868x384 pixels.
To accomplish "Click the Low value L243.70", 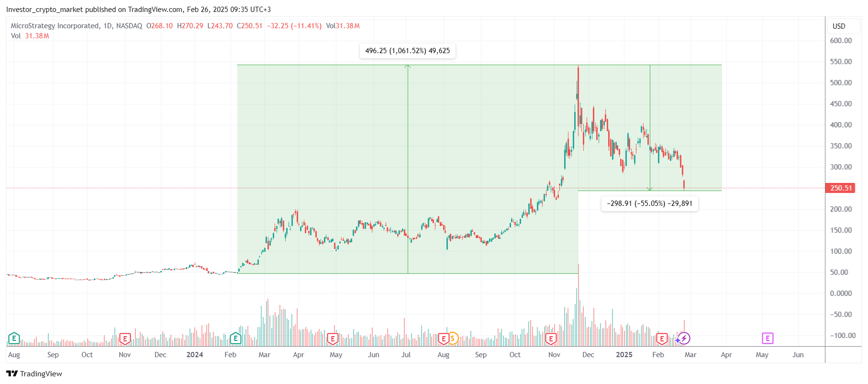I will pos(220,26).
